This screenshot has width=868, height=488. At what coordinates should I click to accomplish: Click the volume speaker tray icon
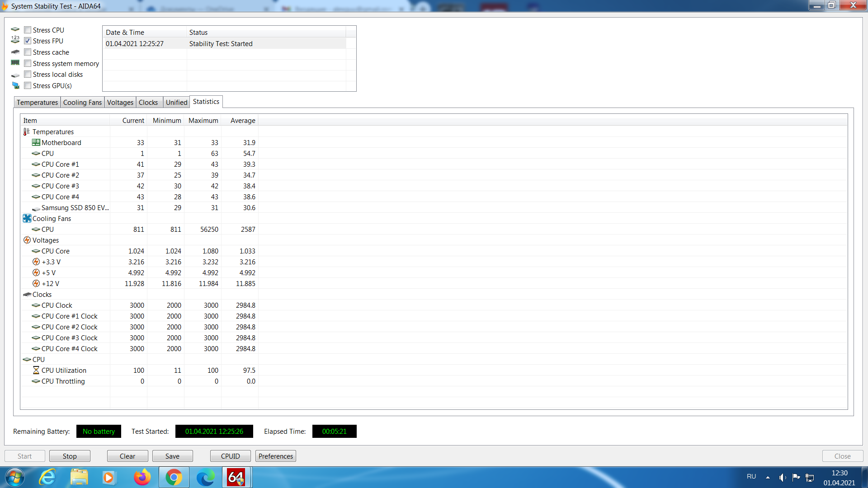tap(782, 477)
